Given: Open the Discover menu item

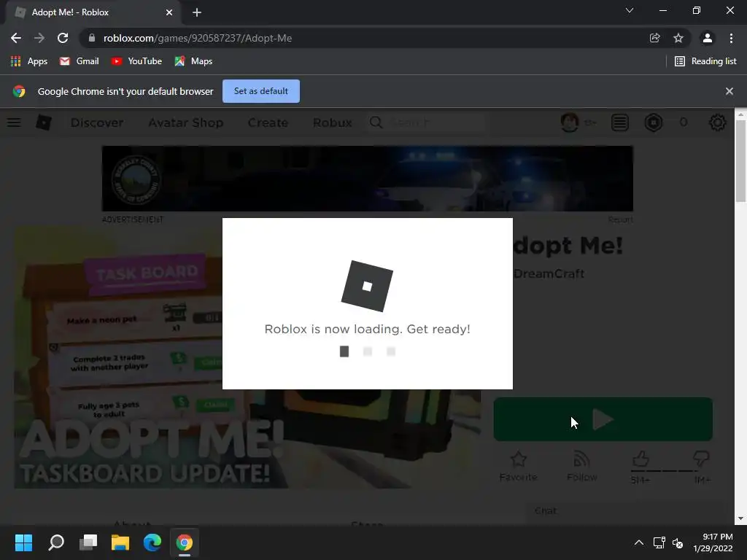Looking at the screenshot, I should (97, 122).
